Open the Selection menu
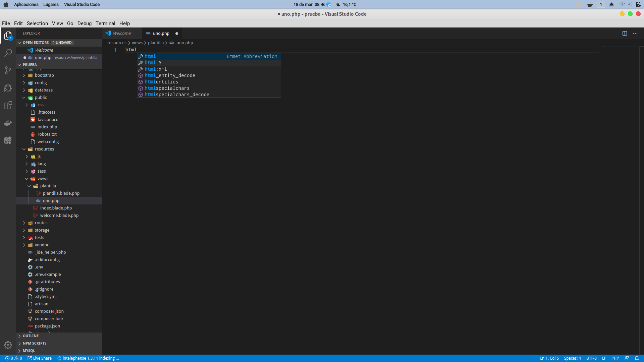 point(37,23)
